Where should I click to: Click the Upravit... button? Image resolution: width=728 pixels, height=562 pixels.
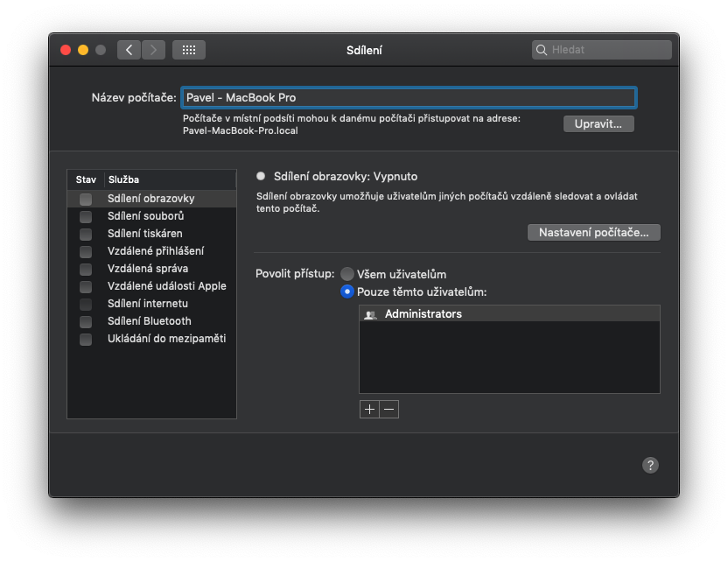click(598, 123)
